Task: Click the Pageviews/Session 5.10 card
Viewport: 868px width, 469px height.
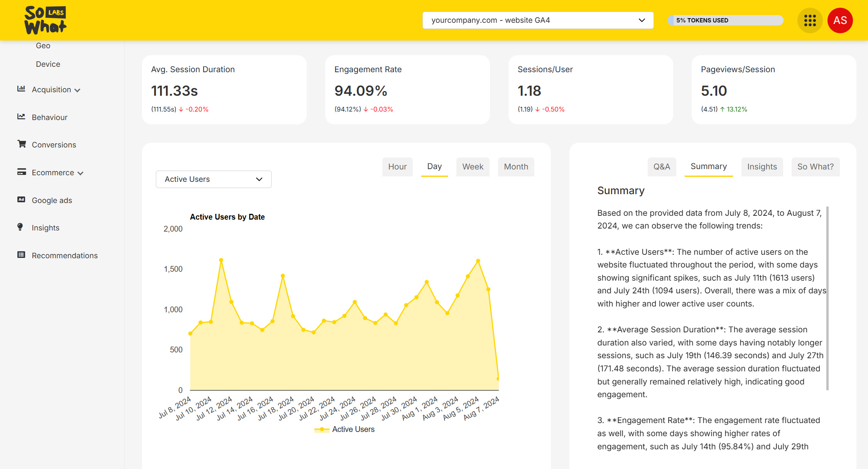Action: pyautogui.click(x=774, y=90)
